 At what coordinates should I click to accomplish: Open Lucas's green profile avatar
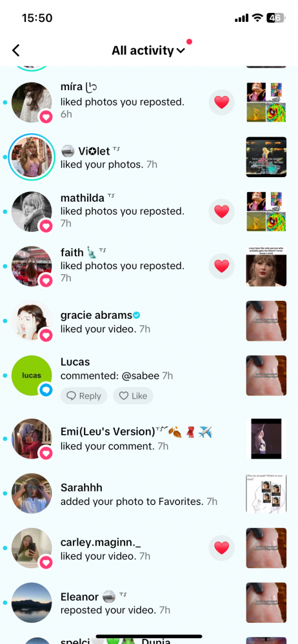32,375
